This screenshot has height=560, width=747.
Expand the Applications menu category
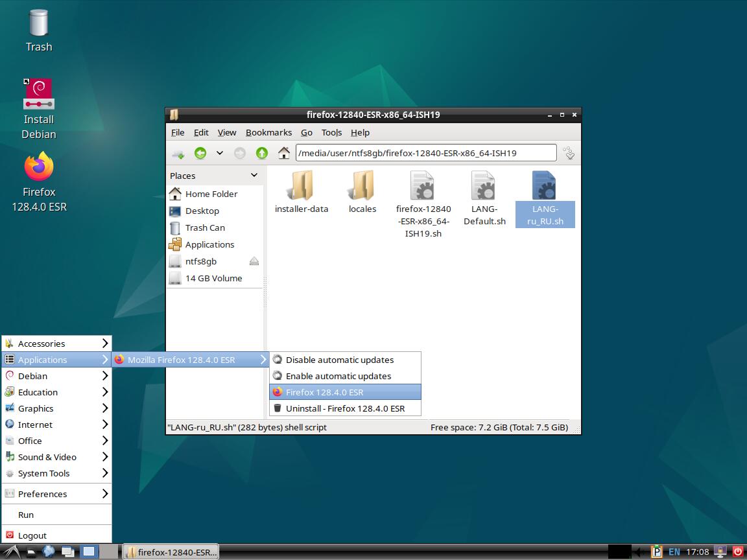56,360
